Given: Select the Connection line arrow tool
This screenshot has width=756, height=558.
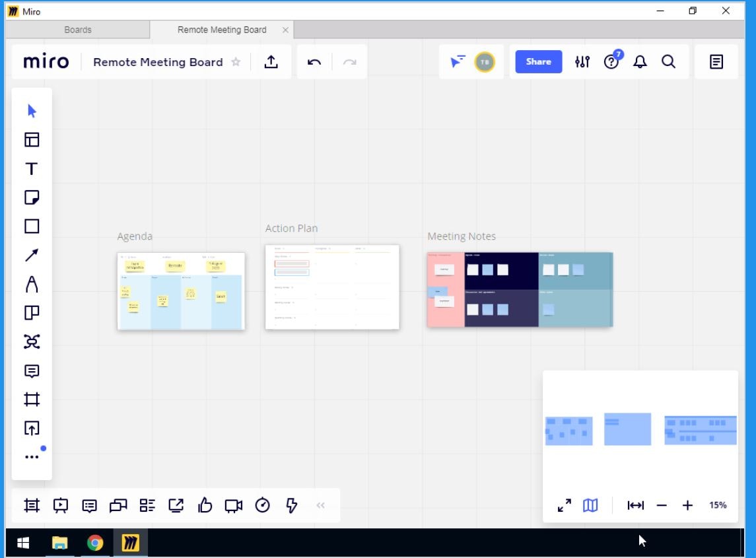Looking at the screenshot, I should 32,255.
